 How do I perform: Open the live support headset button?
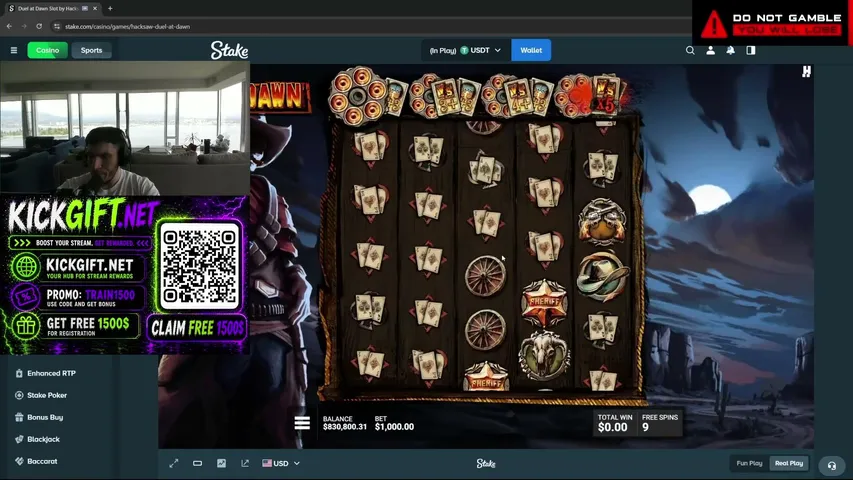point(831,466)
